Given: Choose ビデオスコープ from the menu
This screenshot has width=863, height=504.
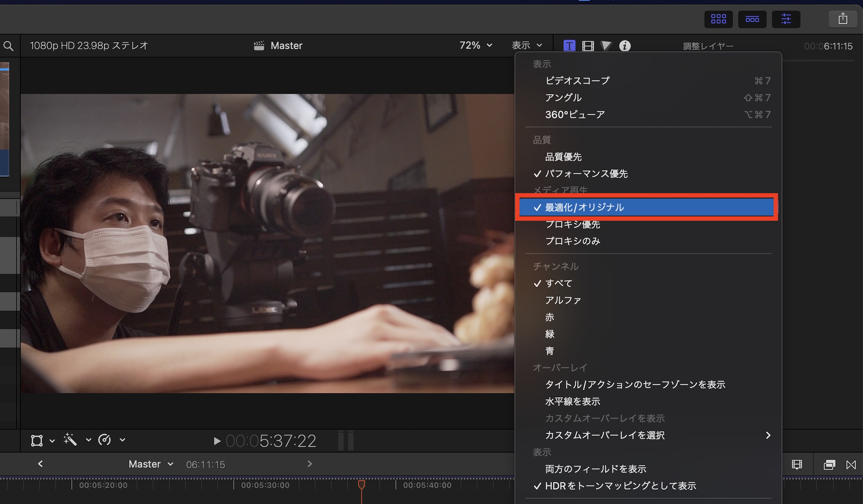Looking at the screenshot, I should click(x=577, y=81).
